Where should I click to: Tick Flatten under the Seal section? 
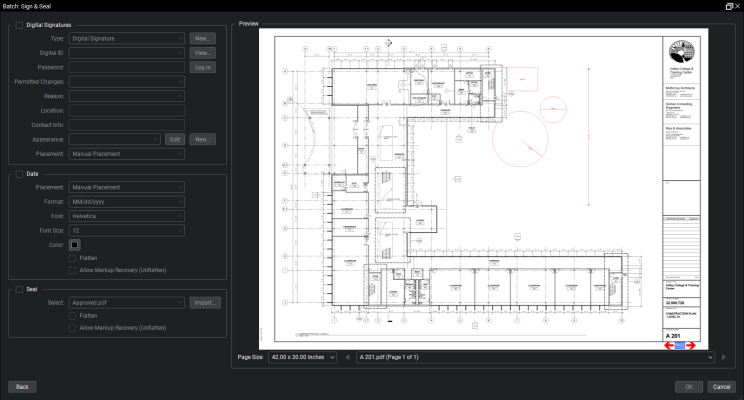point(73,316)
